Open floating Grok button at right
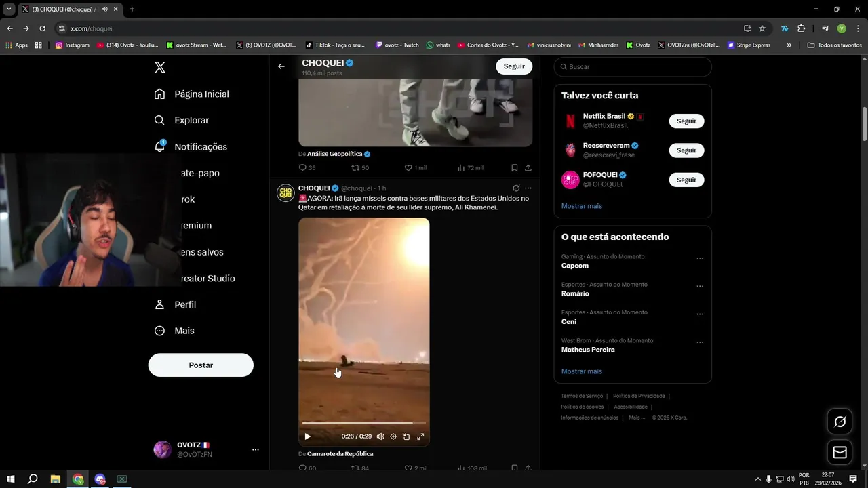This screenshot has height=488, width=868. (840, 422)
